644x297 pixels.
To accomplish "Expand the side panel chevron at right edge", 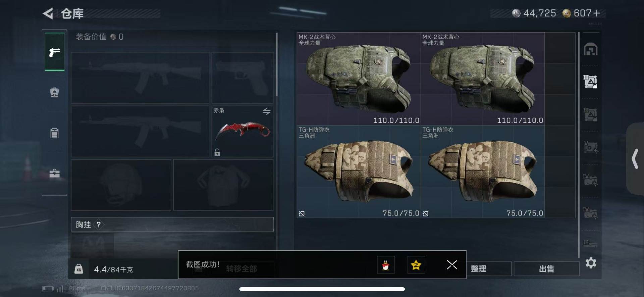I will pos(635,159).
